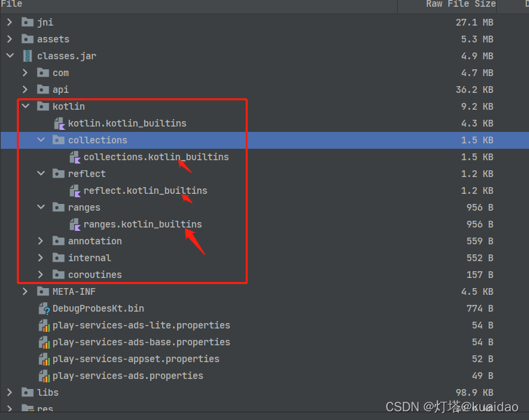
Task: Click the jni folder icon
Action: click(x=28, y=22)
